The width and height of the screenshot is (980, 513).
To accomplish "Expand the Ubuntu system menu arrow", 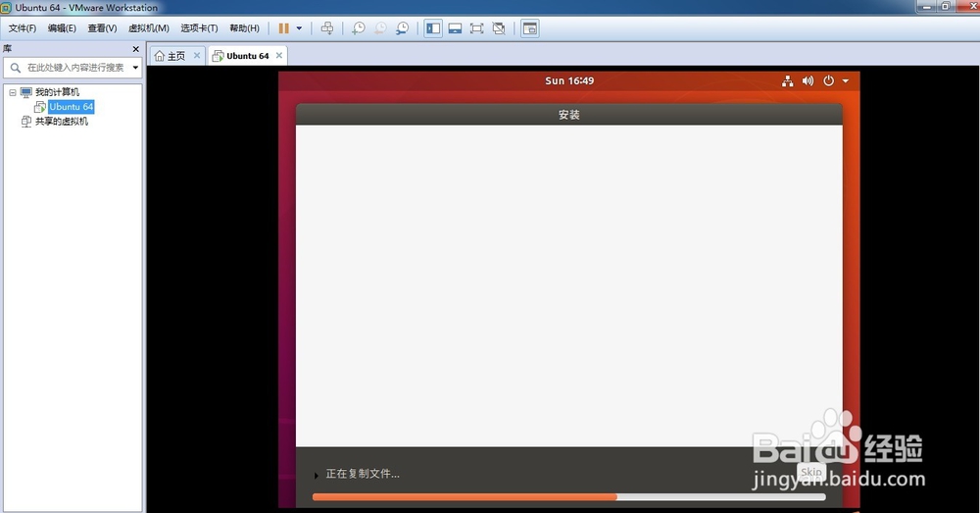I will coord(846,80).
